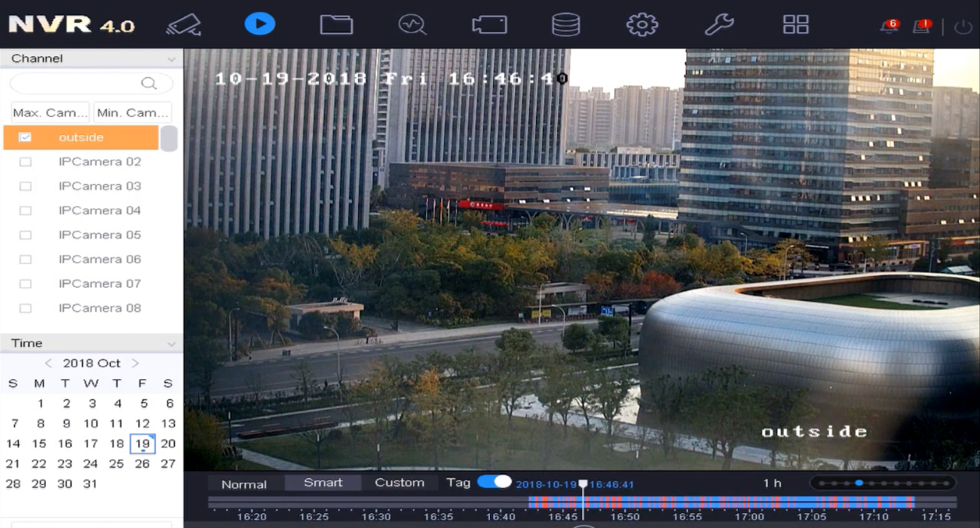Go to next month in calendar

(x=136, y=363)
